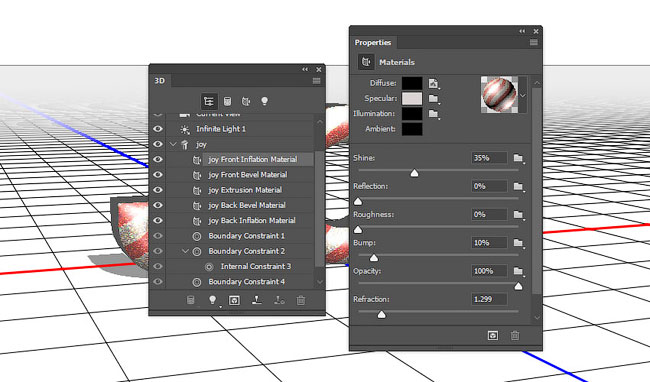Click add mesh icon in 3D footer
This screenshot has width=650, height=382.
(191, 300)
